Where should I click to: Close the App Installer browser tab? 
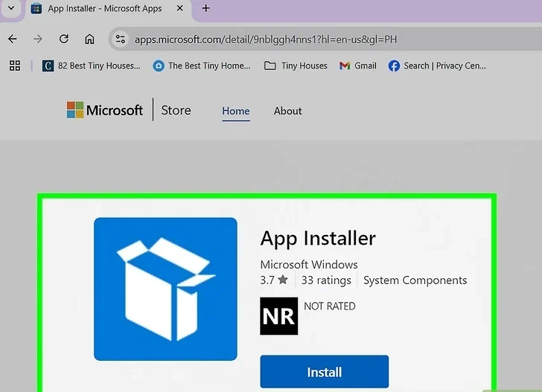click(x=179, y=8)
